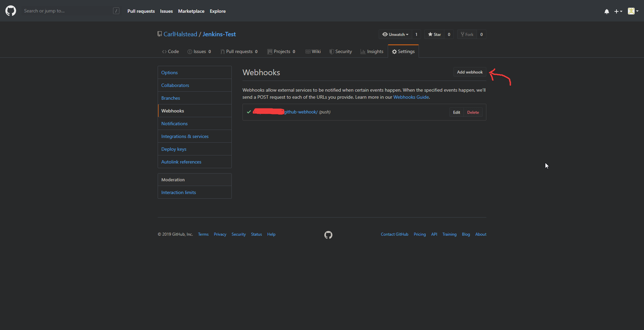Switch to the Code tab
The image size is (644, 330).
pos(170,51)
